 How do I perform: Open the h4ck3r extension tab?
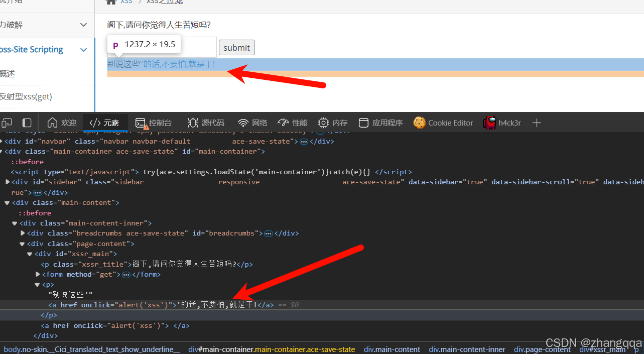click(x=502, y=123)
